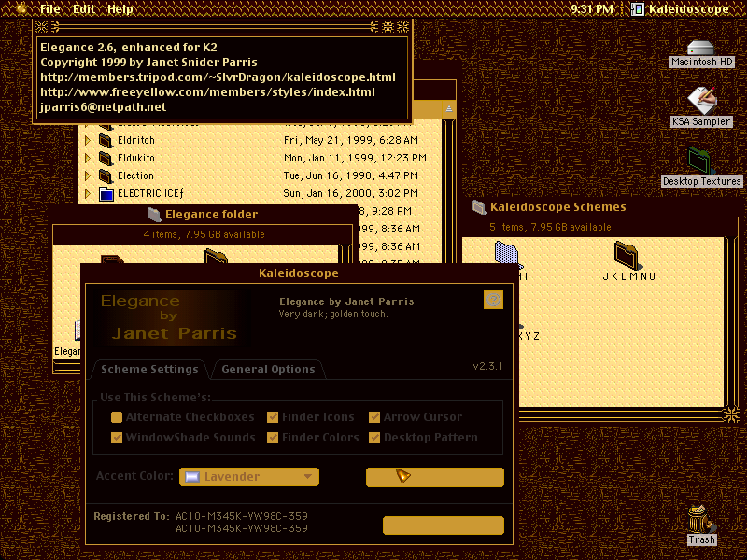Click the "Elegance folder" window title
The image size is (747, 560).
point(212,215)
